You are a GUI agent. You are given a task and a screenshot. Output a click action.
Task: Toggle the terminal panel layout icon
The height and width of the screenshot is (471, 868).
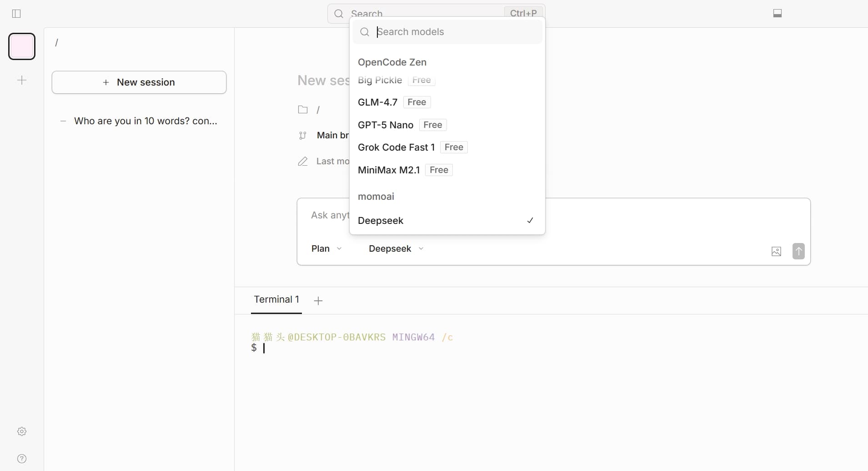[778, 14]
